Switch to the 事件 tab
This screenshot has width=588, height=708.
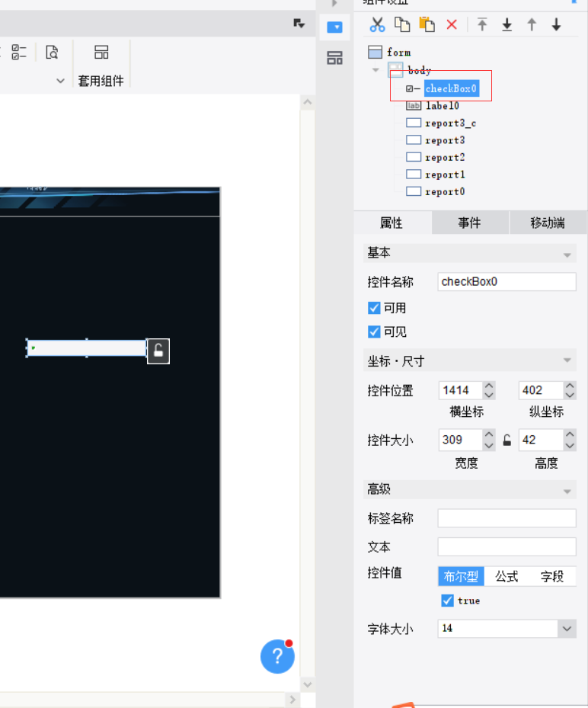[470, 223]
